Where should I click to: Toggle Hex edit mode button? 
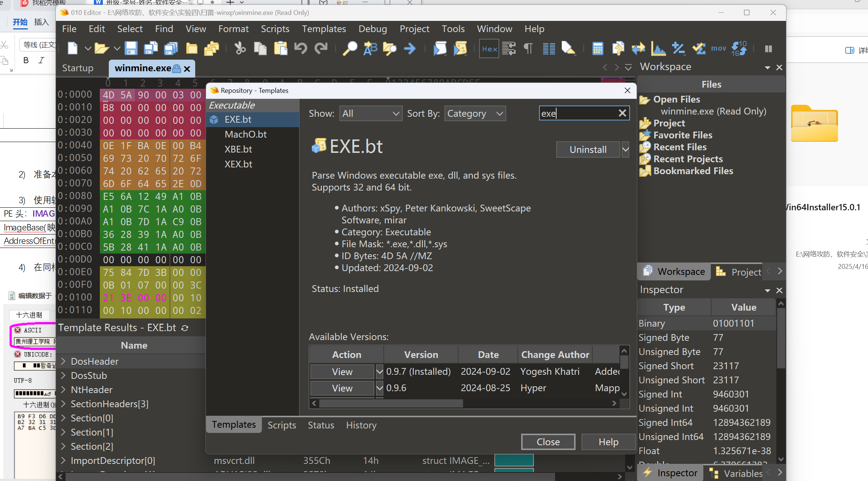click(x=489, y=48)
